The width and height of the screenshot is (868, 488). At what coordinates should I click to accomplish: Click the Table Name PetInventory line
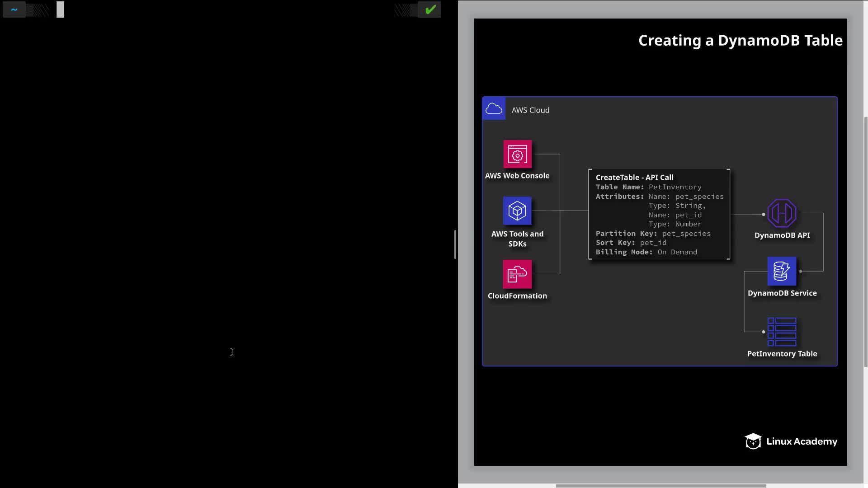tap(648, 187)
